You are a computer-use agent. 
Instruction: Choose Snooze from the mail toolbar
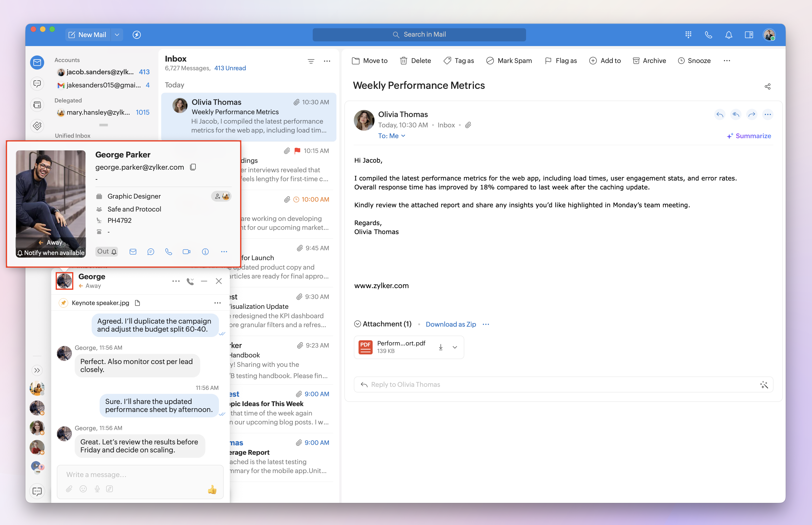[x=694, y=61]
